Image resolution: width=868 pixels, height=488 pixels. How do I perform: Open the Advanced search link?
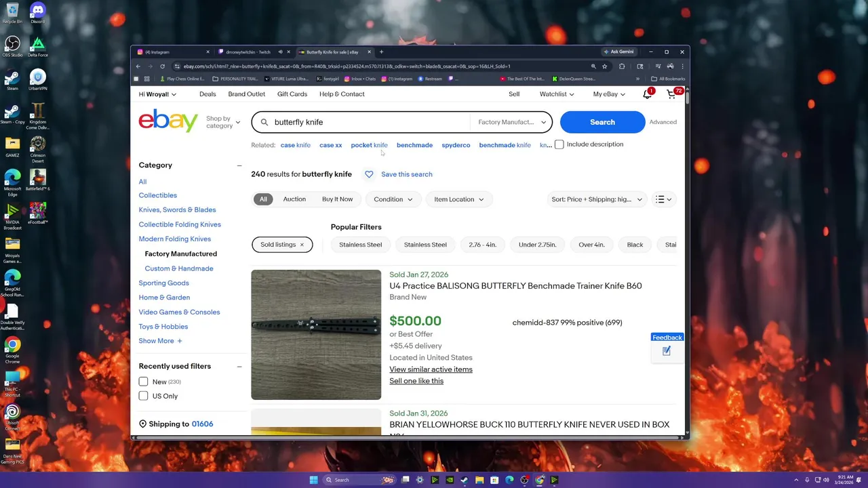(x=663, y=122)
